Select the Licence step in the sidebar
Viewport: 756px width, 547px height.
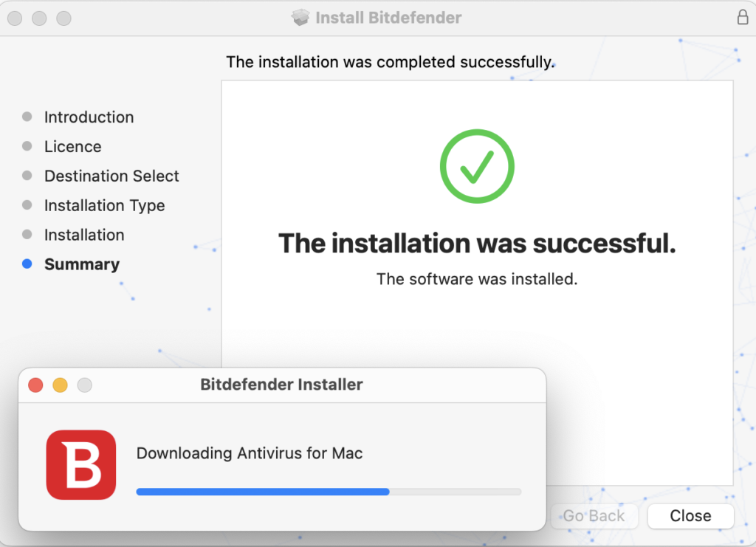pos(72,146)
